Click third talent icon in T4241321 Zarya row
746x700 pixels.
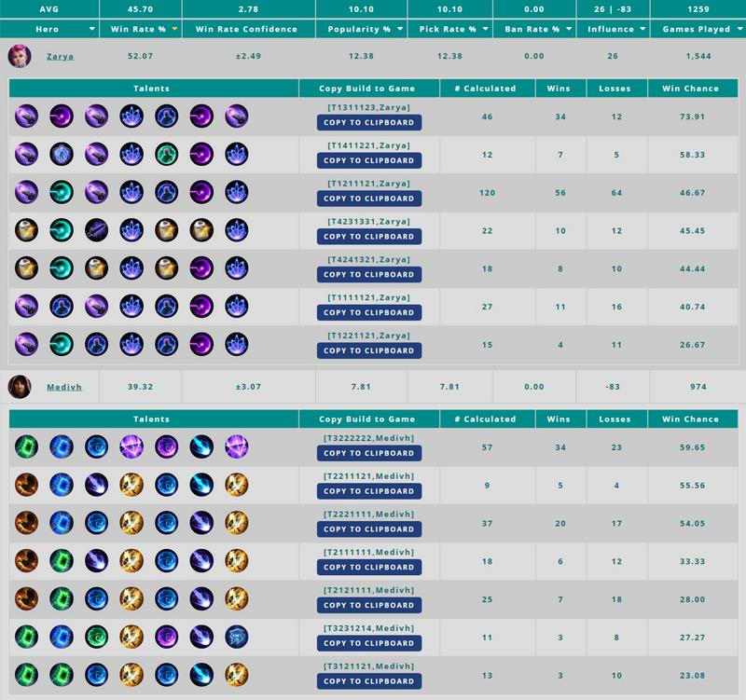tap(97, 268)
